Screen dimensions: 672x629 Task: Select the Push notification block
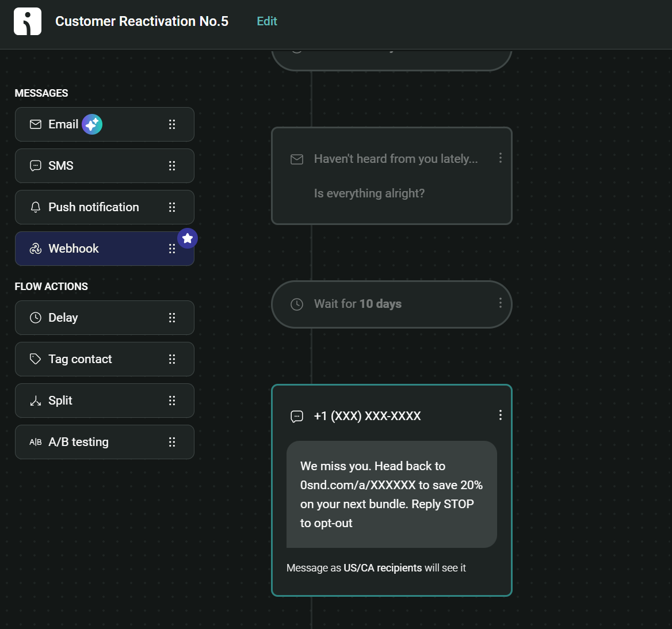[105, 207]
